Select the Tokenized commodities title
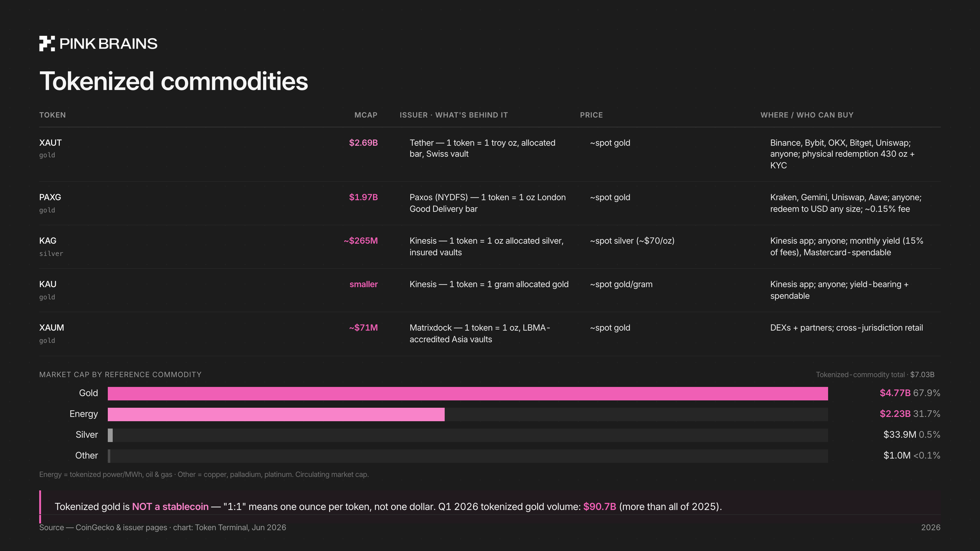Viewport: 980px width, 551px height. [173, 81]
